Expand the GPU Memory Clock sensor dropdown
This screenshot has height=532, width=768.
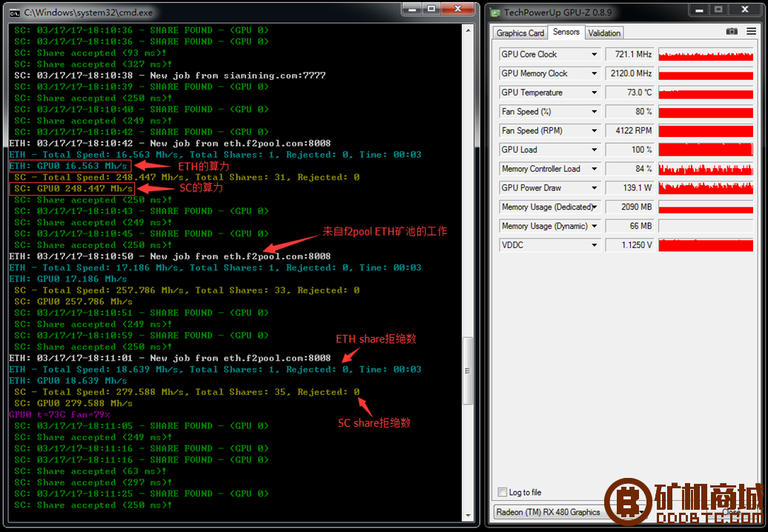pos(594,73)
